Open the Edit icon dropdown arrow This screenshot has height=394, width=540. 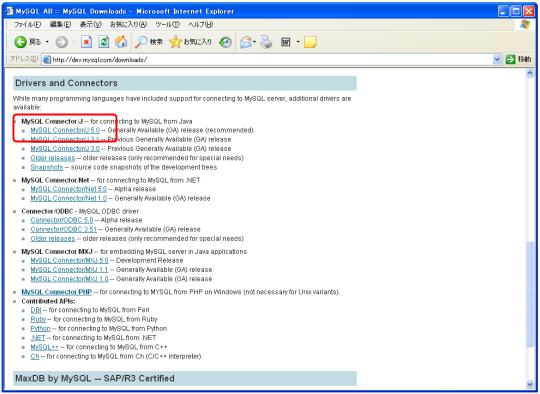(298, 42)
